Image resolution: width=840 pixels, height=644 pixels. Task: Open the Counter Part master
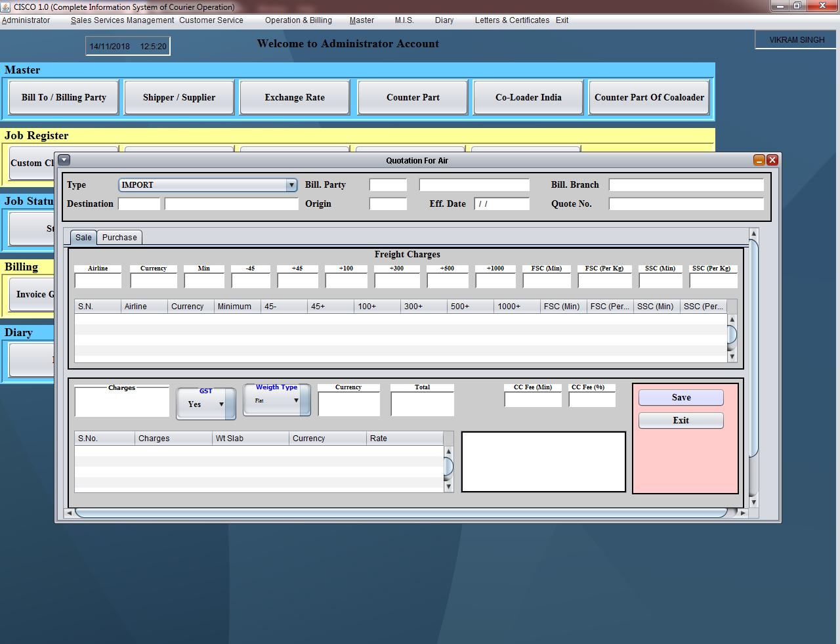(x=413, y=97)
